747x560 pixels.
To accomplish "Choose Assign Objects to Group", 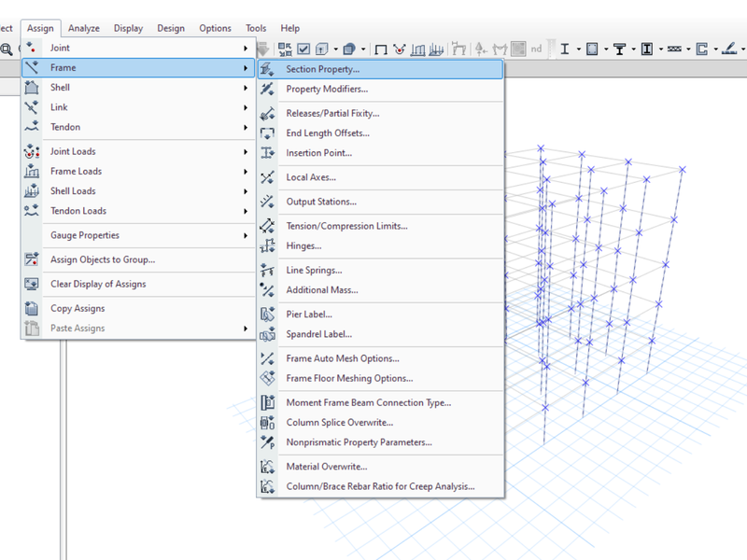I will click(138, 259).
